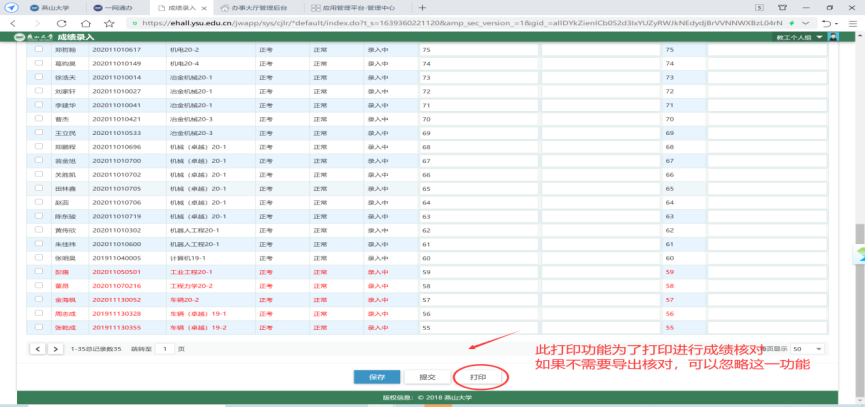Check the box for student 202011010700
865x407 pixels.
pyautogui.click(x=39, y=160)
